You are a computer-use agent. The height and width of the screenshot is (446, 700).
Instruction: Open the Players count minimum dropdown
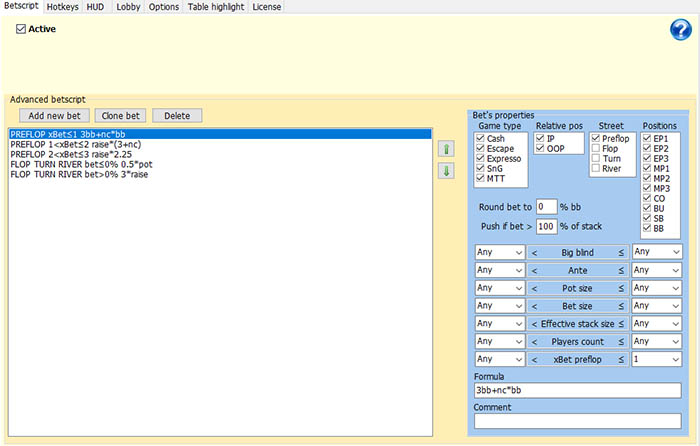point(500,341)
